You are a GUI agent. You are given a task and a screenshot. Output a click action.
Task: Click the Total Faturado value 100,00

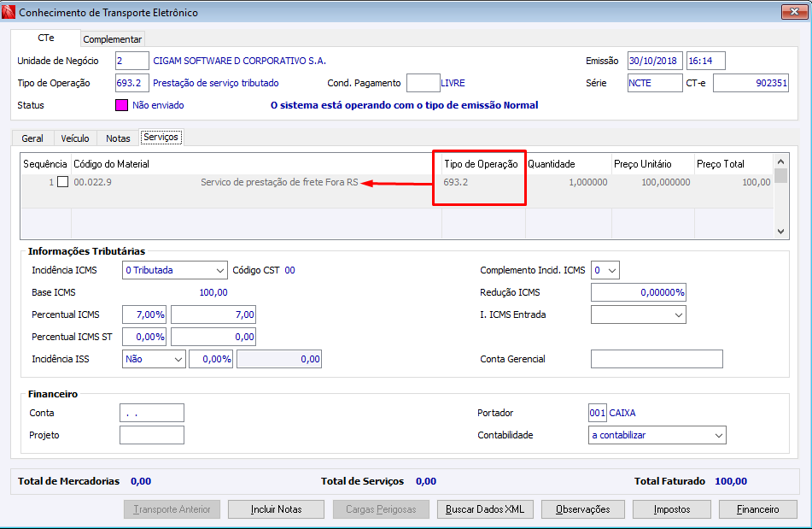pyautogui.click(x=731, y=481)
